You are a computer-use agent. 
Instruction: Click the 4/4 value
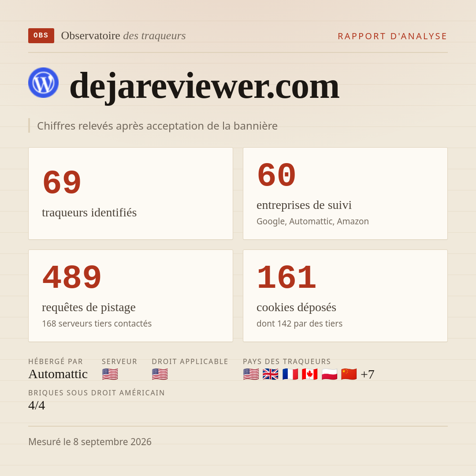(37, 405)
